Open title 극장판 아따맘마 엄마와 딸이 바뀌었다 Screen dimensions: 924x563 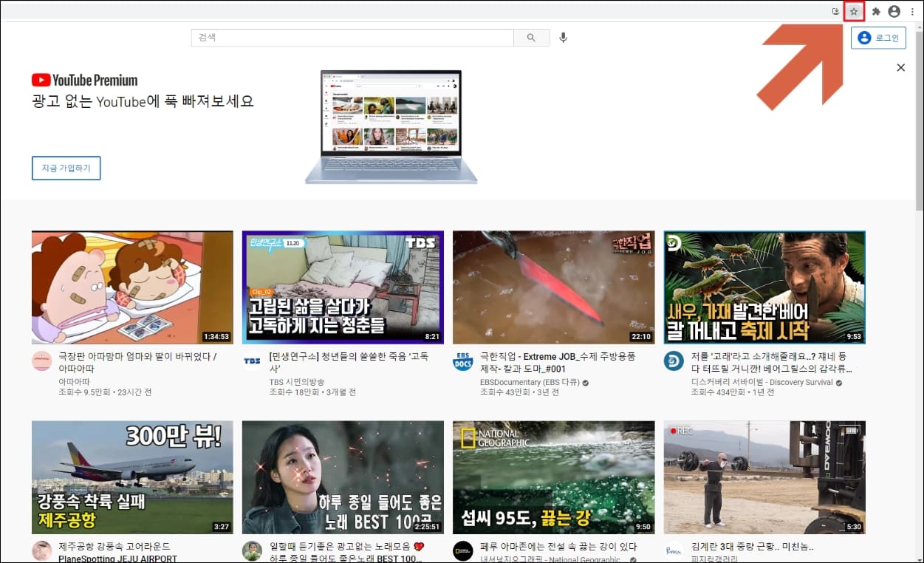coord(137,362)
